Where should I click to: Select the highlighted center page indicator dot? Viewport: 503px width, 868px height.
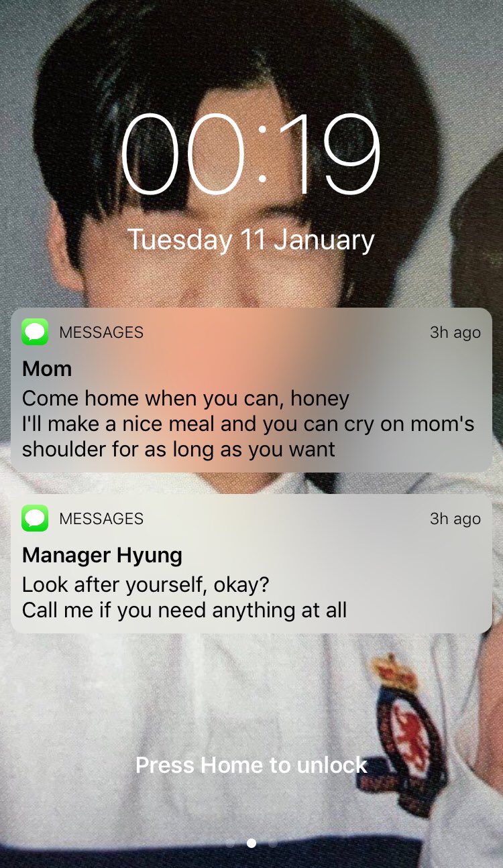pos(251,843)
